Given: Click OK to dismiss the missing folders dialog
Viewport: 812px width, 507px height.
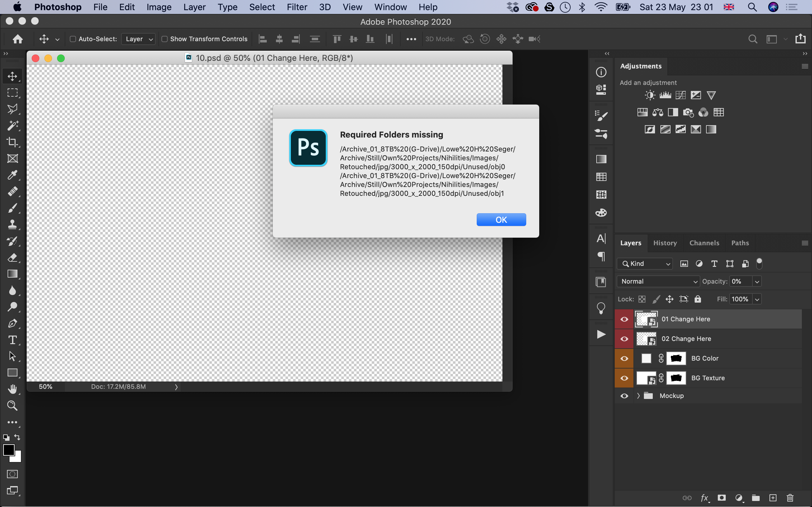Looking at the screenshot, I should point(501,220).
